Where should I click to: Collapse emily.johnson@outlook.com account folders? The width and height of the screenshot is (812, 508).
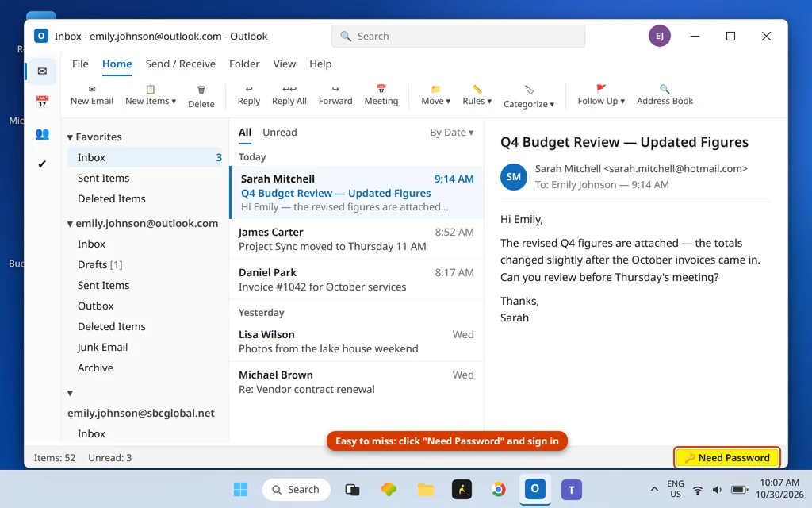point(70,224)
